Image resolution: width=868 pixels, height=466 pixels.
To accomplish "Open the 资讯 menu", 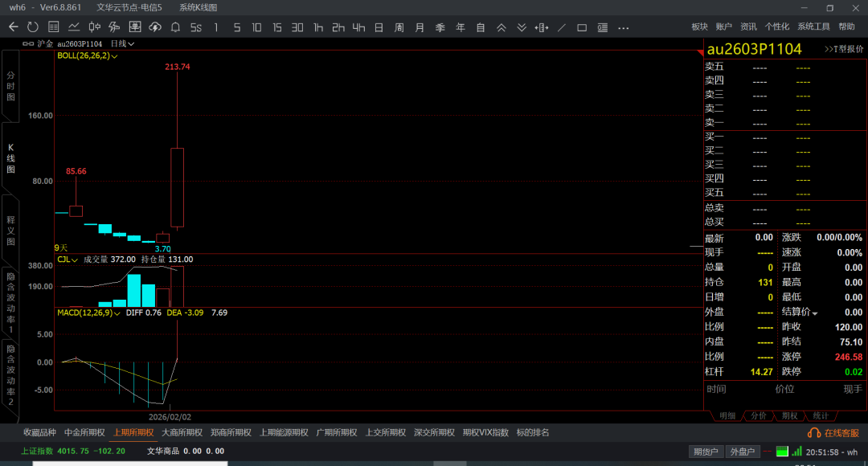I will pyautogui.click(x=748, y=27).
